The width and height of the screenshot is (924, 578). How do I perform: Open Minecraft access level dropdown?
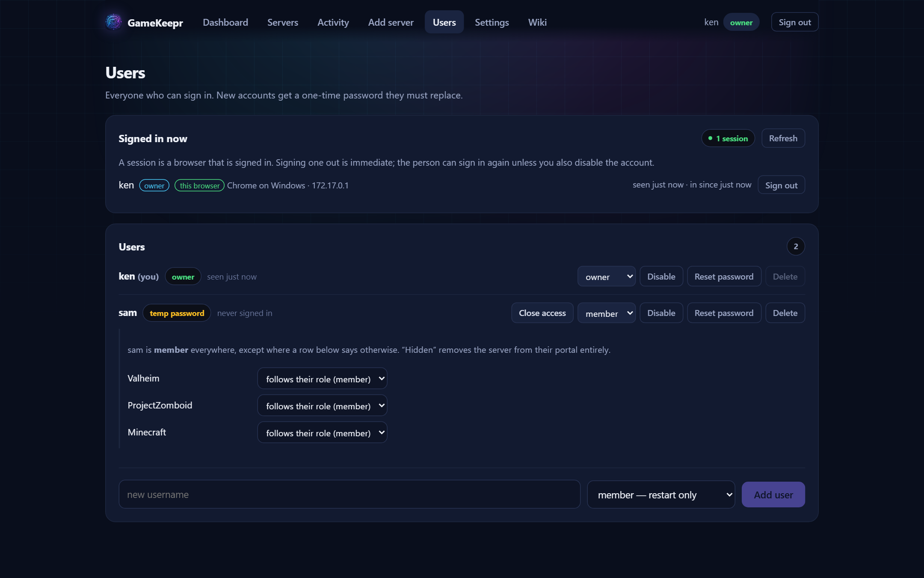(322, 432)
